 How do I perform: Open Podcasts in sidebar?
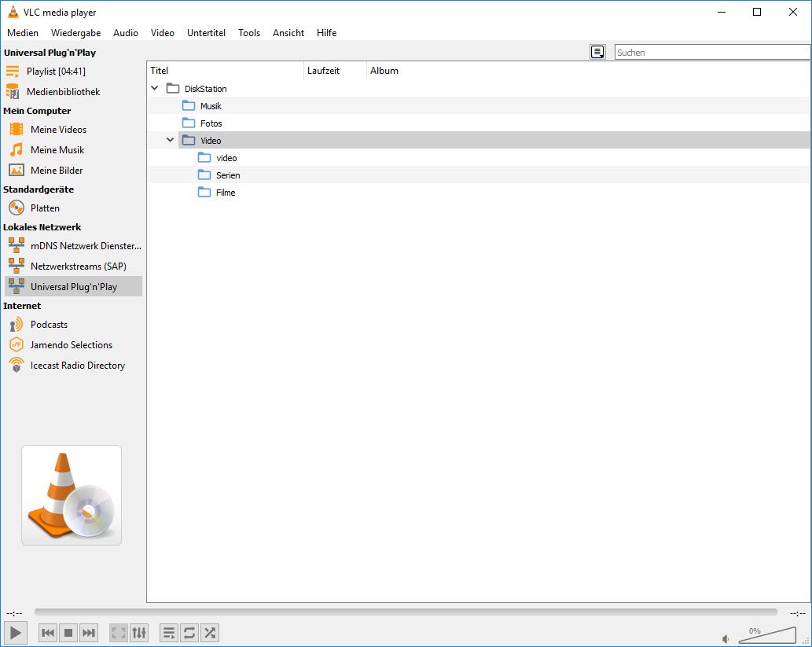(x=73, y=324)
